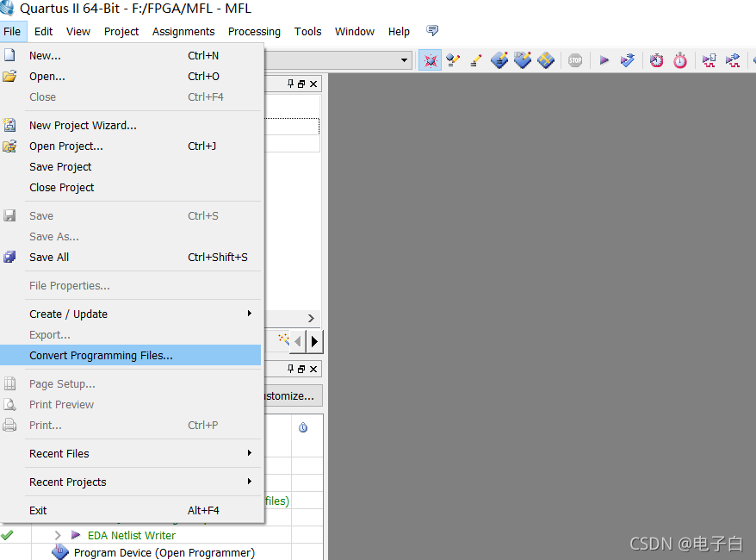Open the Tools menu
The height and width of the screenshot is (560, 756).
307,31
